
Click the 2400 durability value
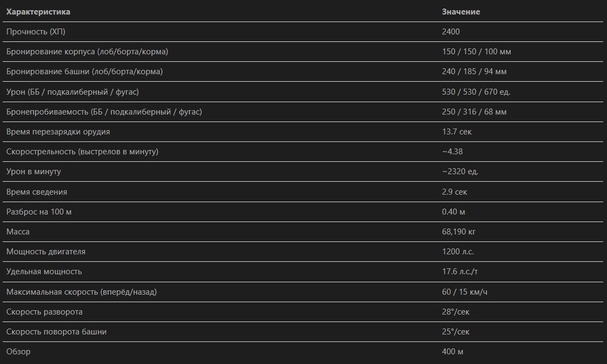coord(451,32)
